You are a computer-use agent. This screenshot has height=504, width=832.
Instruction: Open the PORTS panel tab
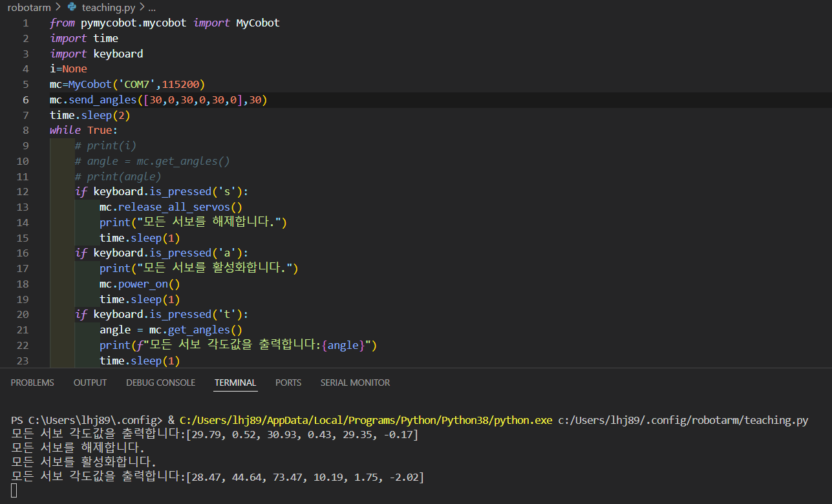pyautogui.click(x=288, y=383)
